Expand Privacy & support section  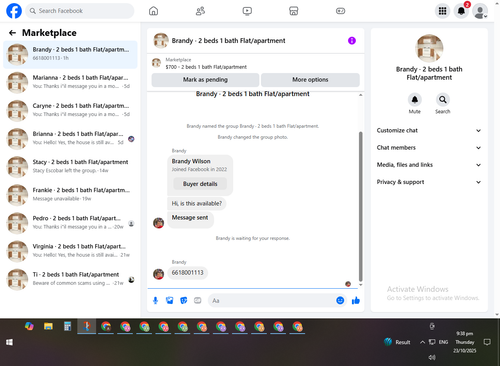pyautogui.click(x=429, y=182)
